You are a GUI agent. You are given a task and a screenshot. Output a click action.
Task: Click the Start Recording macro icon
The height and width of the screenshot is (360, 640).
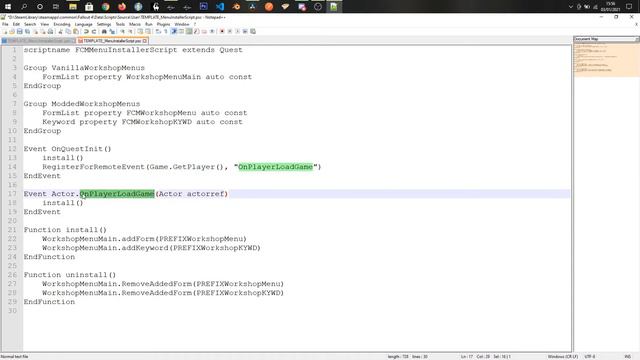pyautogui.click(x=222, y=31)
